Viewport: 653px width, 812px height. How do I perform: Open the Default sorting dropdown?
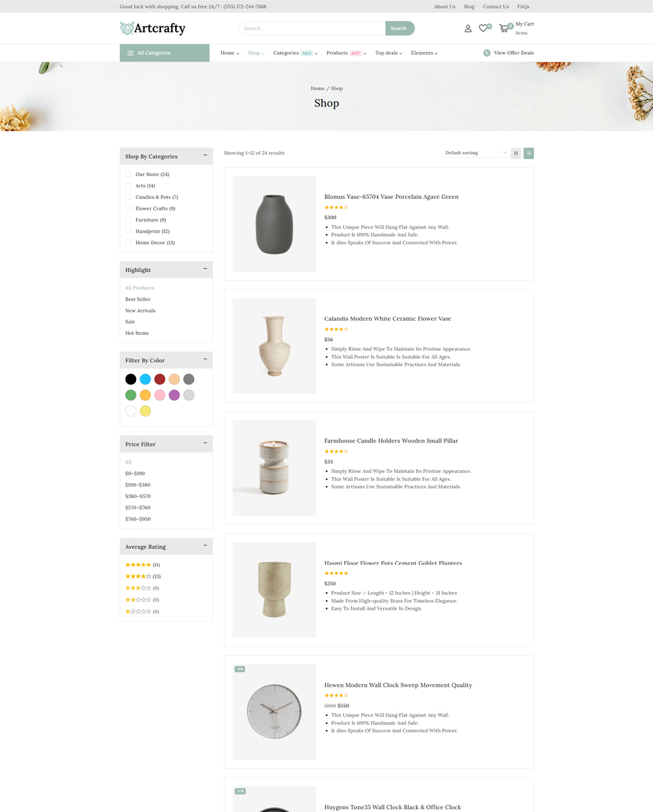(476, 153)
